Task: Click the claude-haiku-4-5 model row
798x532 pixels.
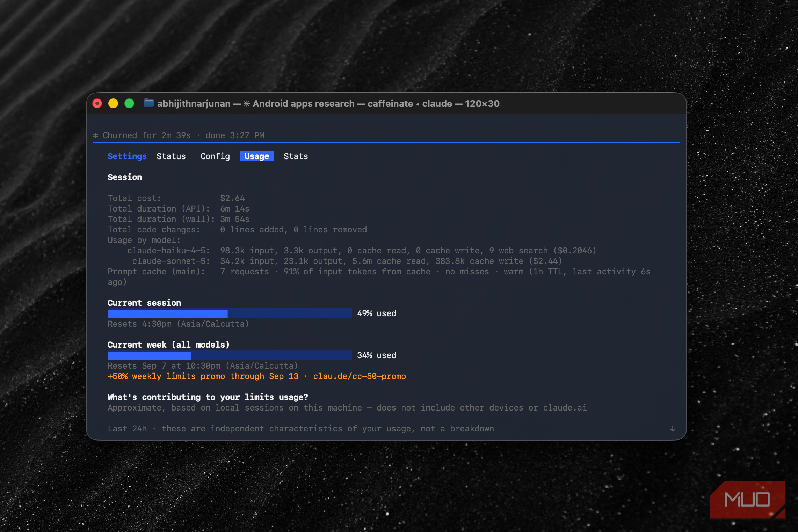Action: (362, 251)
